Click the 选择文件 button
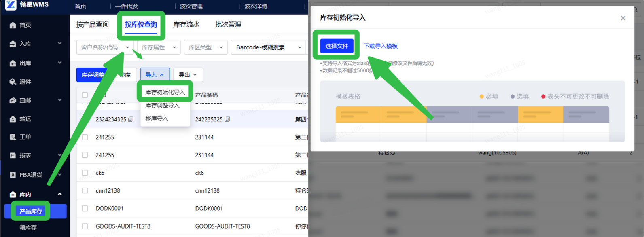Screen dimensions: 644x237 tap(337, 46)
